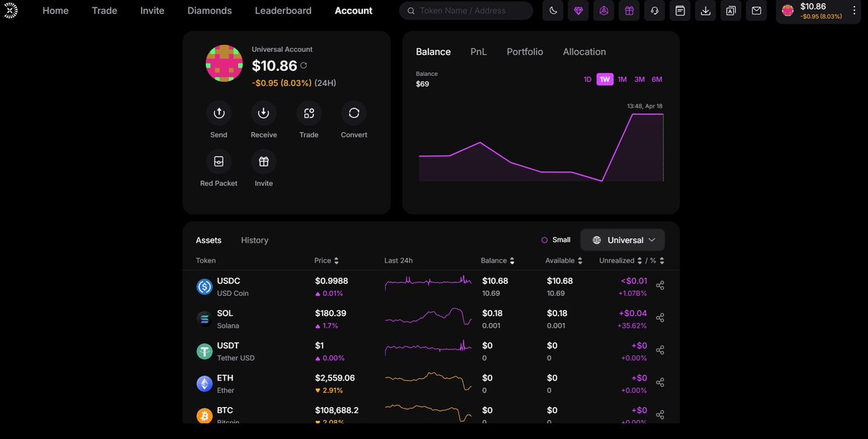The height and width of the screenshot is (439, 868).
Task: Open the diamond rewards icon
Action: [x=578, y=11]
